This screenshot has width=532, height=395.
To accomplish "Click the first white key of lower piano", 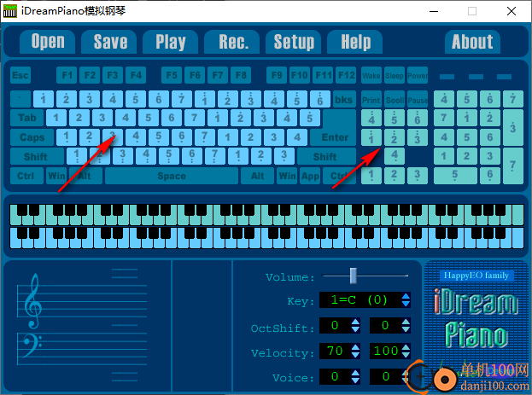I will (14, 243).
